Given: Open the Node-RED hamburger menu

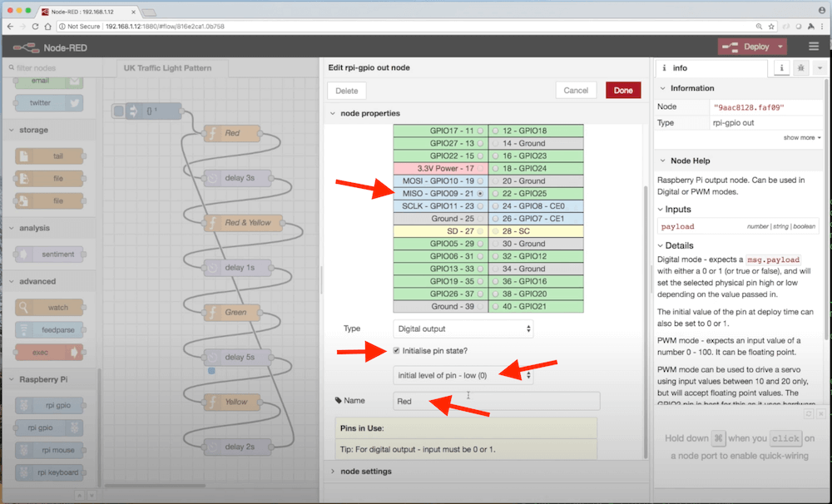Looking at the screenshot, I should (814, 47).
